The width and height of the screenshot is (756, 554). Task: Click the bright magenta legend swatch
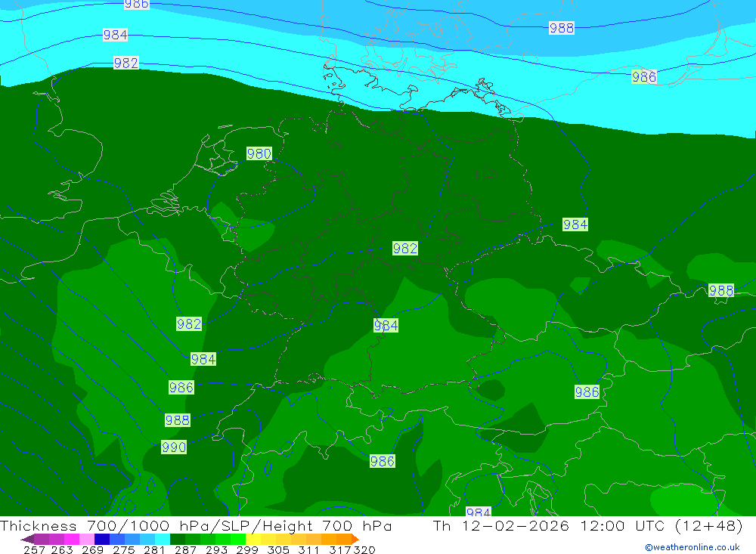[71, 539]
